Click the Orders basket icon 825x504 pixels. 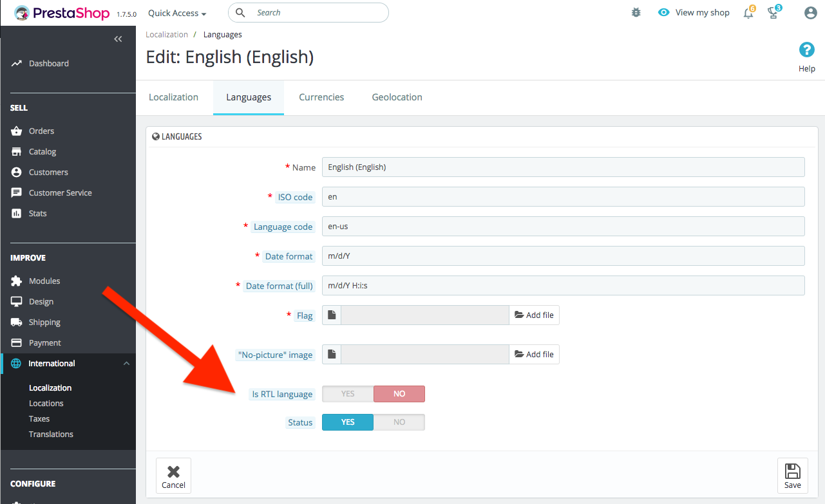pos(17,131)
